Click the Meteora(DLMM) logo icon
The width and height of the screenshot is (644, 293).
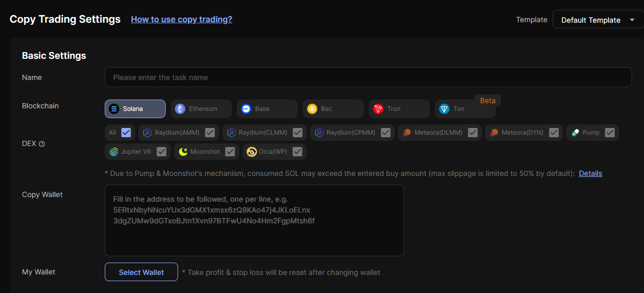[407, 133]
